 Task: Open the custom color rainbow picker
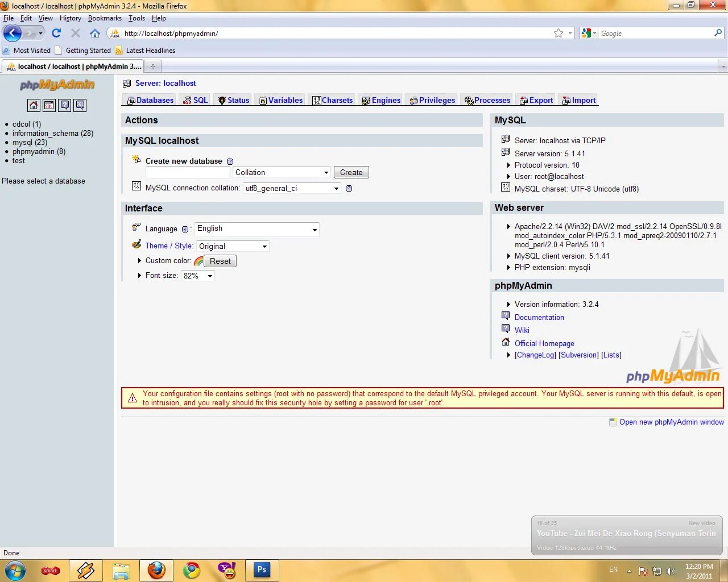198,261
